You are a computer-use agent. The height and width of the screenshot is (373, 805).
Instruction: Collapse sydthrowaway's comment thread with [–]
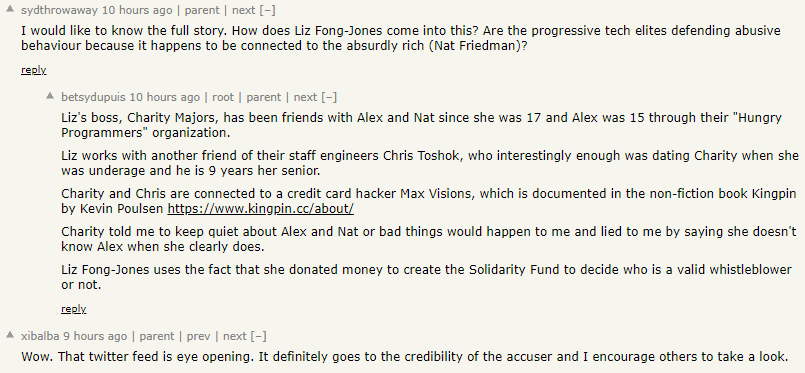(x=267, y=10)
